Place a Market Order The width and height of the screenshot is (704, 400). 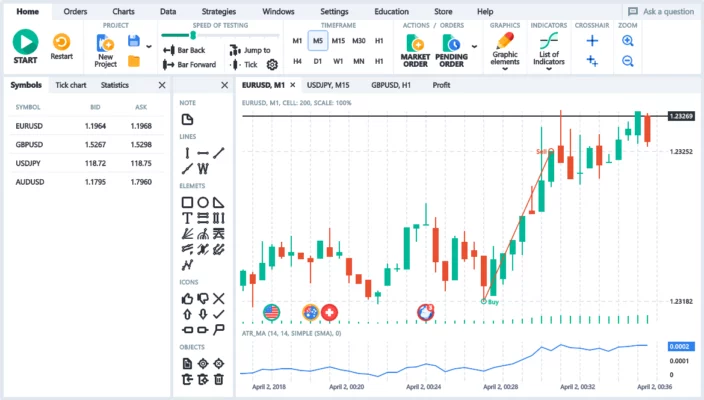point(415,51)
